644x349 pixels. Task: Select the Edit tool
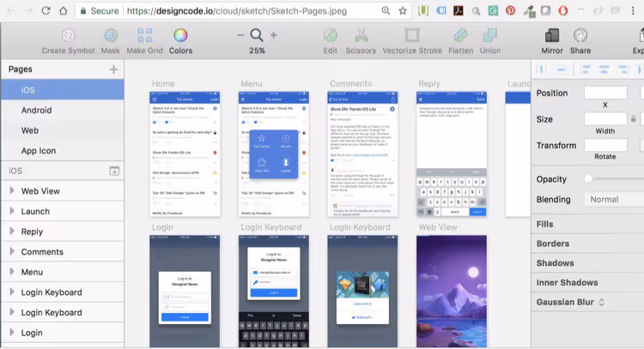331,41
